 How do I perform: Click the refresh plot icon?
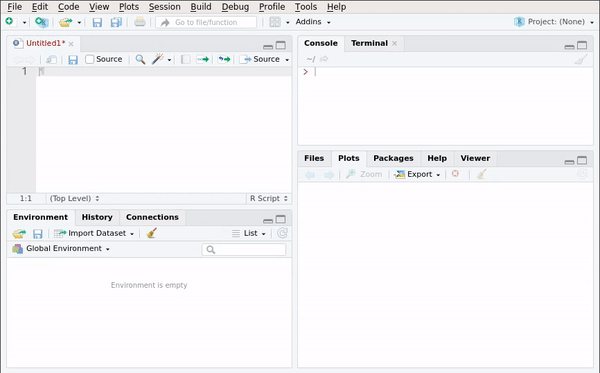[x=582, y=174]
